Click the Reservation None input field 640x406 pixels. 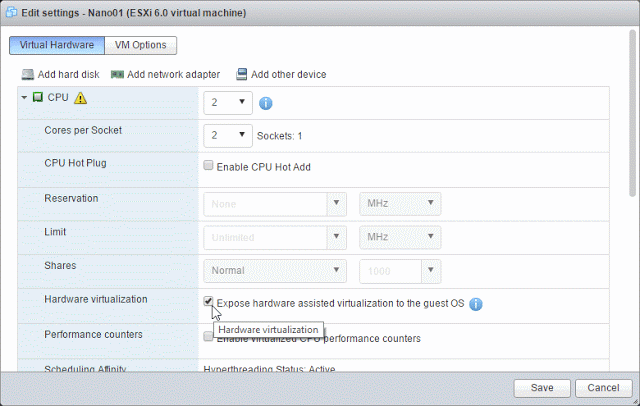click(265, 204)
